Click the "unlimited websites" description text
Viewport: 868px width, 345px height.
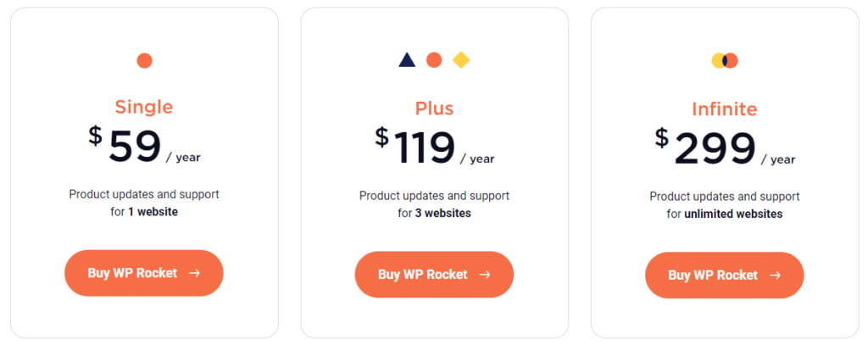pos(734,214)
